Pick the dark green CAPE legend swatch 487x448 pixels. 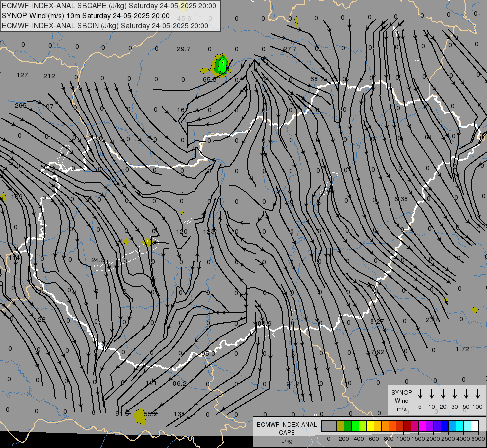pos(348,426)
